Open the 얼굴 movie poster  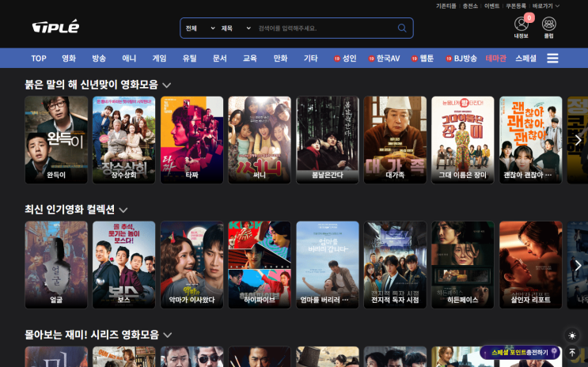coord(56,265)
